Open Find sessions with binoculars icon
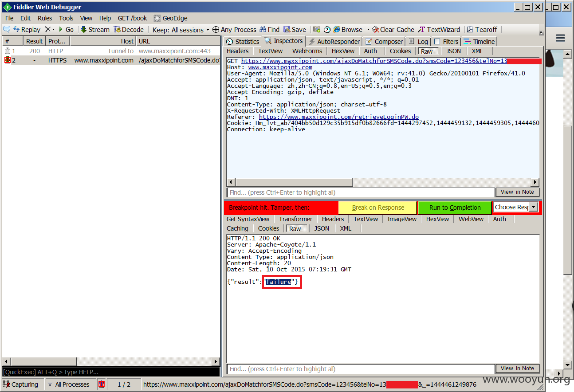The height and width of the screenshot is (392, 574). (x=270, y=29)
